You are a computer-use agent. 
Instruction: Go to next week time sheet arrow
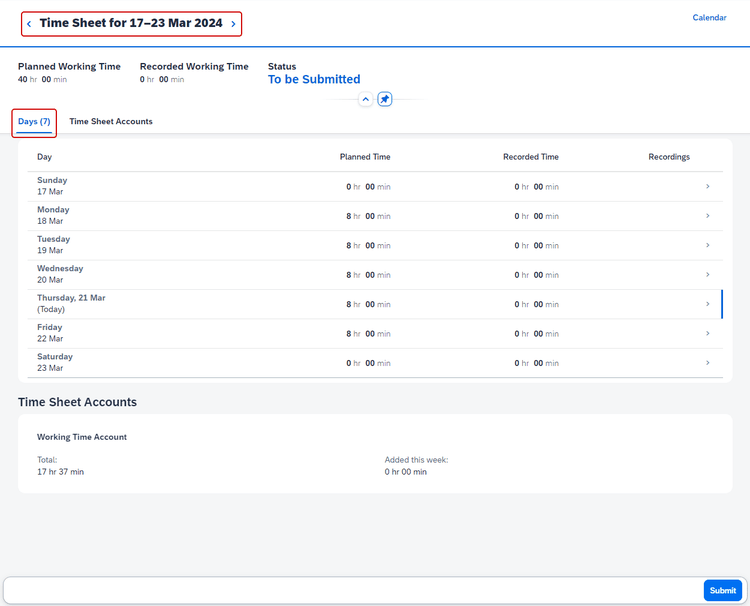coord(233,23)
